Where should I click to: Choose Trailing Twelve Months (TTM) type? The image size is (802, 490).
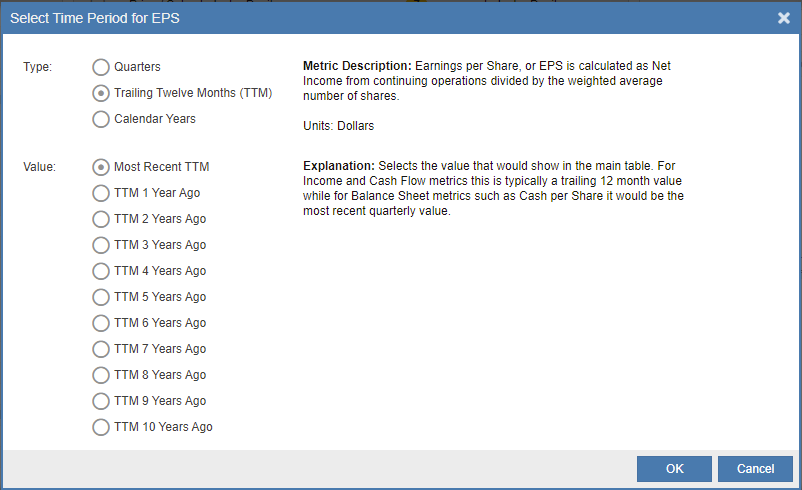[x=101, y=93]
